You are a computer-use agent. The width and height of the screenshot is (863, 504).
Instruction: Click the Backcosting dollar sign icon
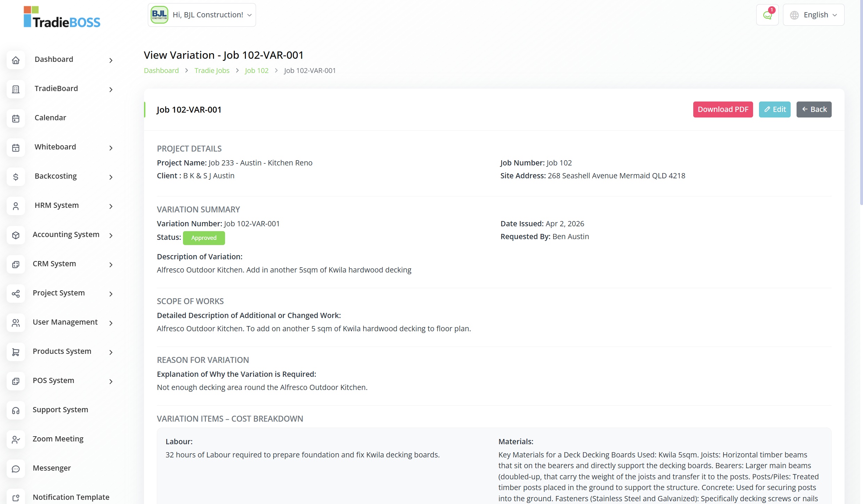tap(16, 177)
